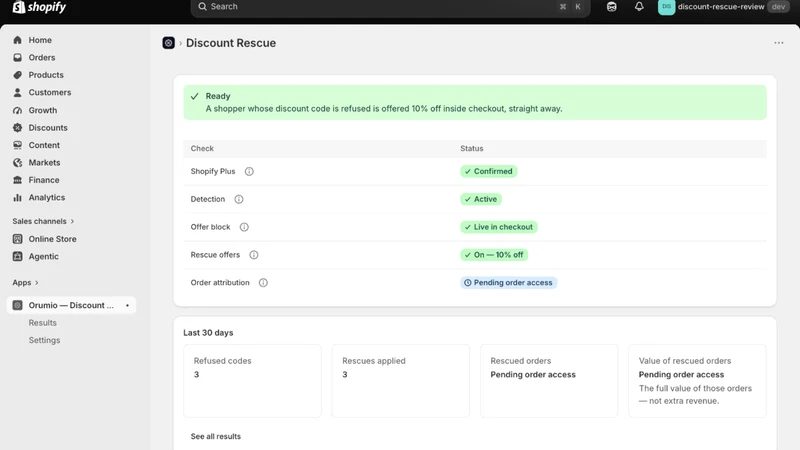800x450 pixels.
Task: Click the Markets globe icon
Action: tap(17, 162)
